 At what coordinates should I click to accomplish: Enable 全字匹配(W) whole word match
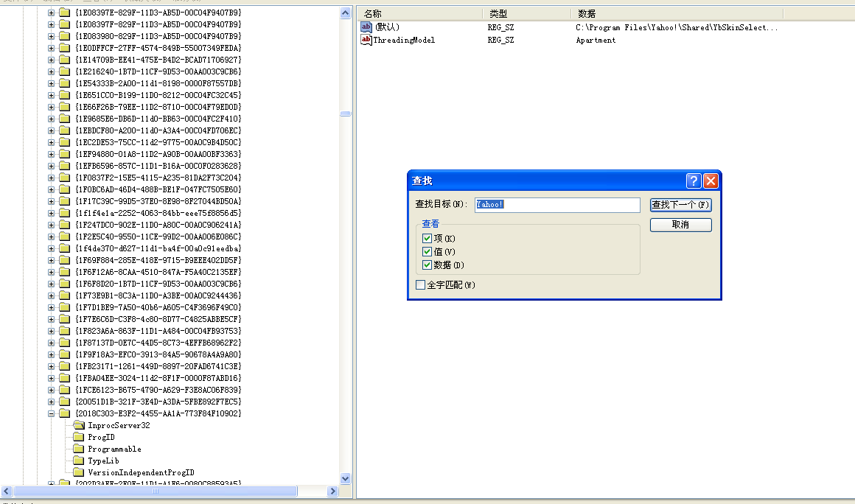(421, 285)
